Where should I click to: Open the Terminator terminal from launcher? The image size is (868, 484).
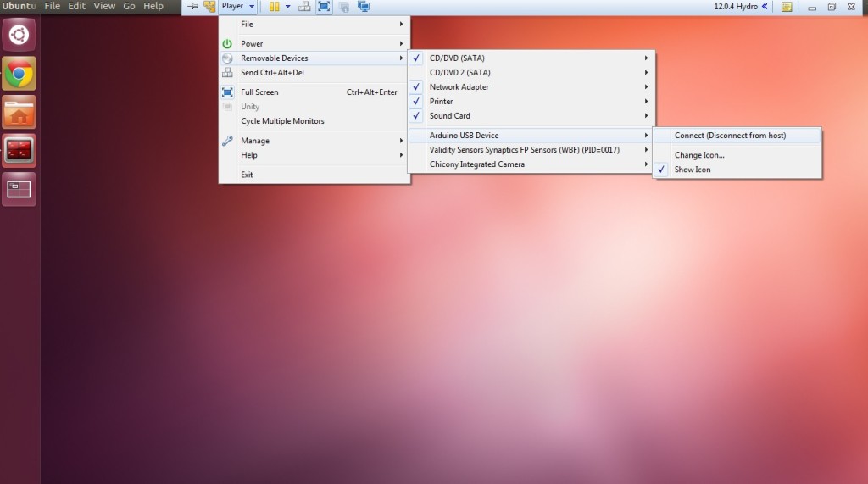(19, 151)
